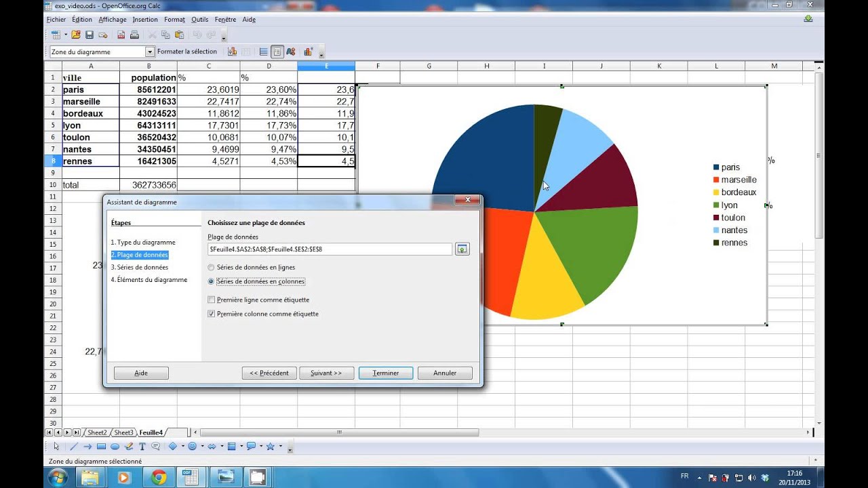The height and width of the screenshot is (488, 868).
Task: Click the Chart type icon
Action: pyautogui.click(x=233, y=52)
